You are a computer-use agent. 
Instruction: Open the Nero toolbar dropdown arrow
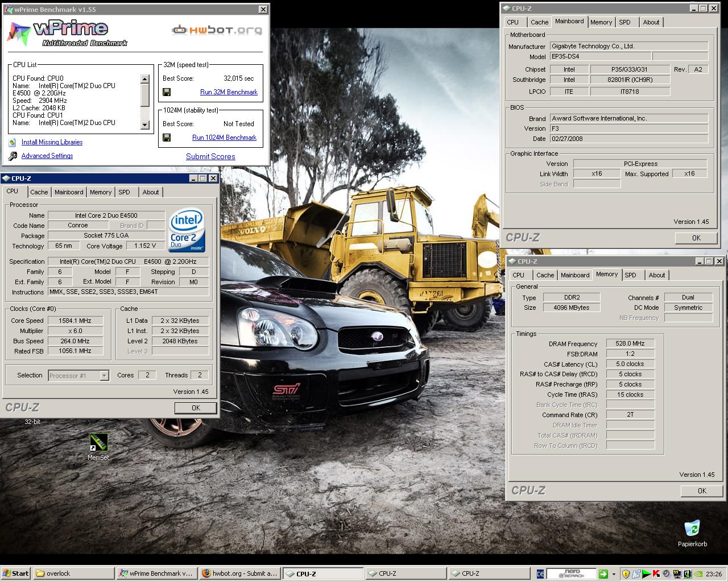(614, 574)
